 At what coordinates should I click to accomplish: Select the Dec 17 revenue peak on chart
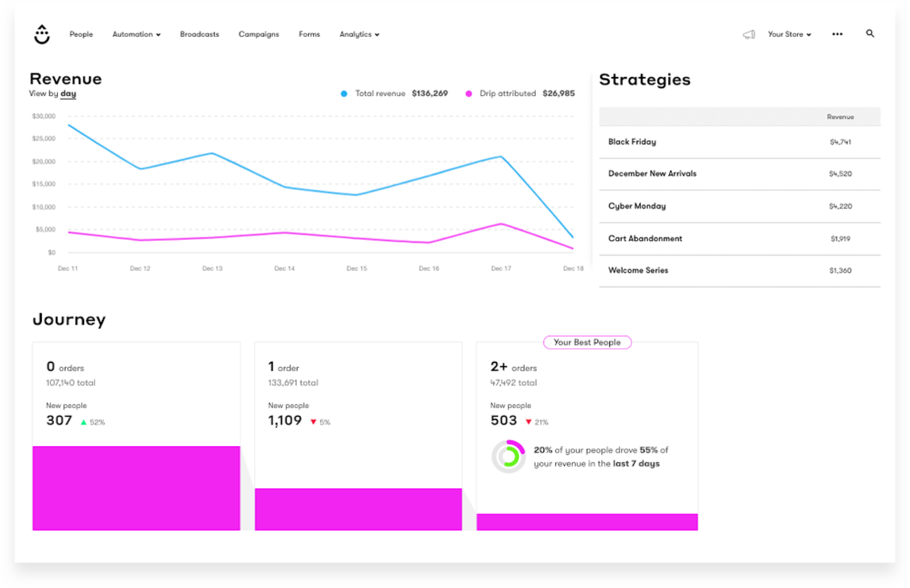pos(501,156)
